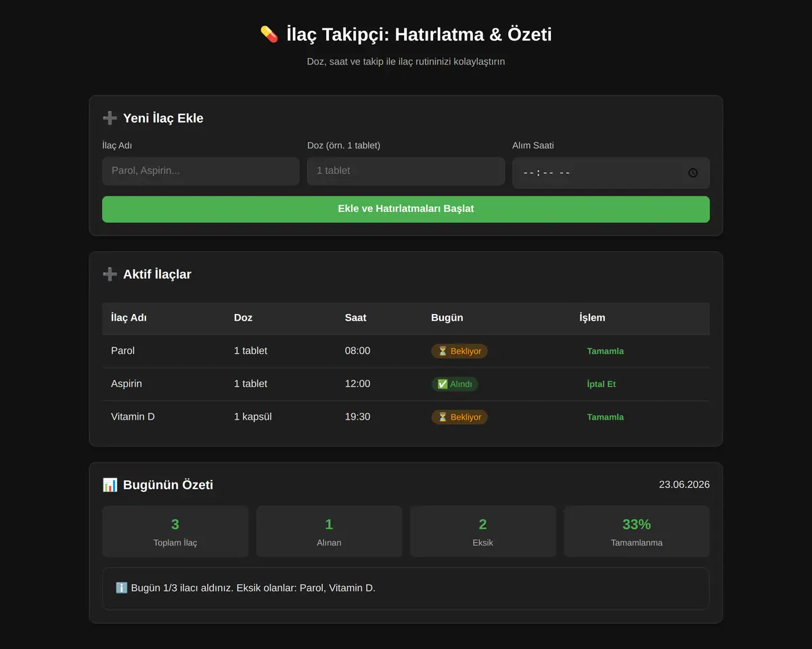Click the Doz column header
812x649 pixels.
click(x=244, y=318)
